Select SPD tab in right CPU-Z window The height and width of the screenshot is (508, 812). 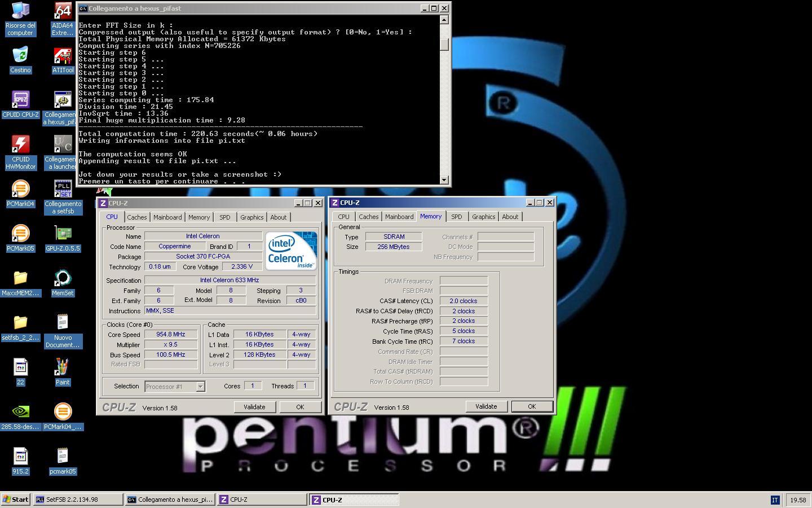457,217
